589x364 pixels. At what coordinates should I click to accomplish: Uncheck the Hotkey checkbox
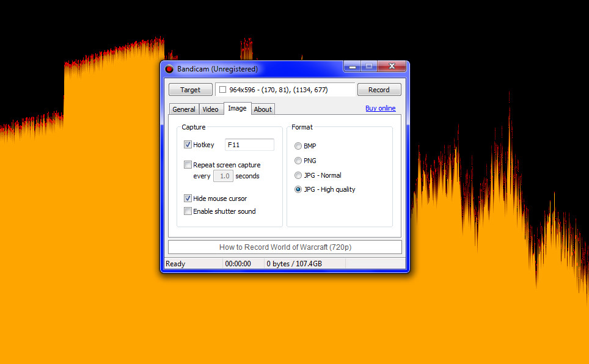[188, 145]
